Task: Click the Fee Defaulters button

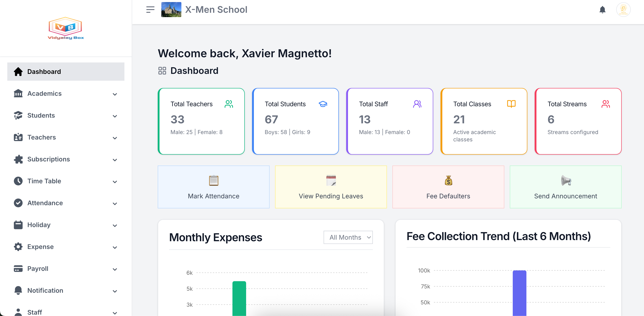Action: [448, 187]
